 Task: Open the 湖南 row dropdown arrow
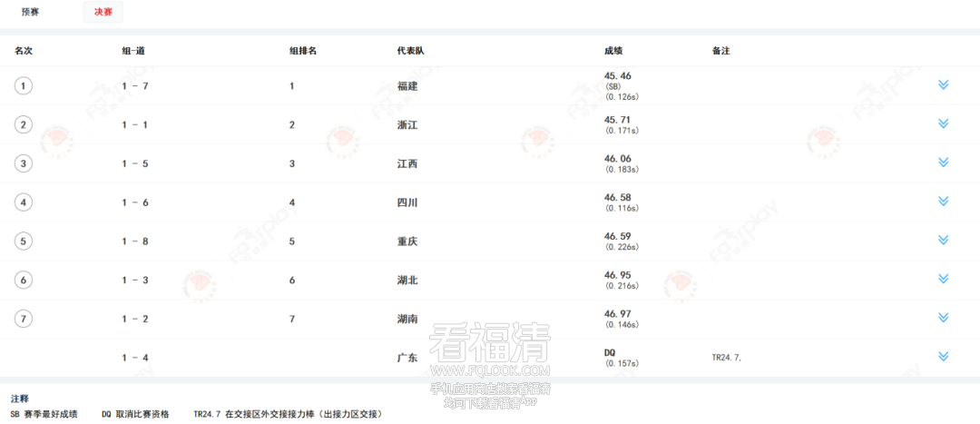(x=943, y=318)
